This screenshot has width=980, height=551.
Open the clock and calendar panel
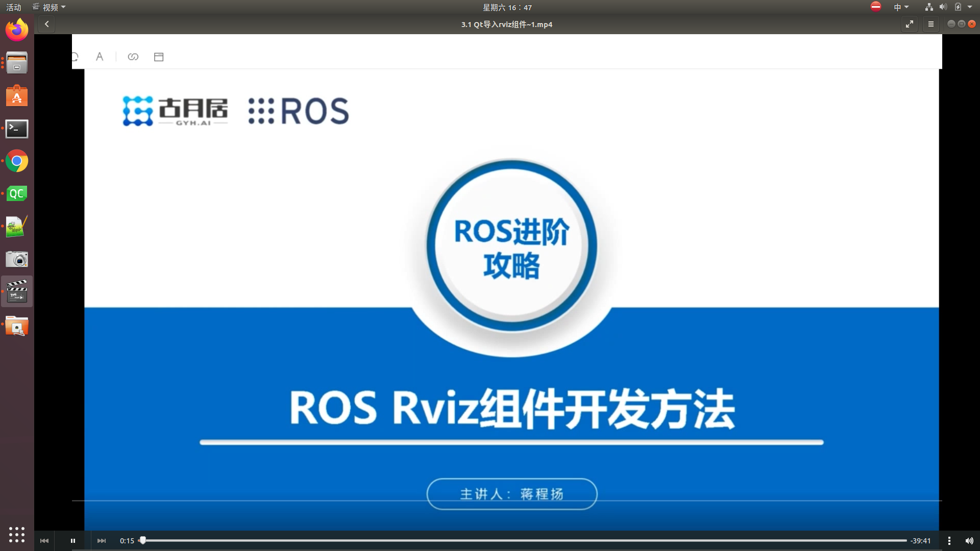(x=507, y=7)
